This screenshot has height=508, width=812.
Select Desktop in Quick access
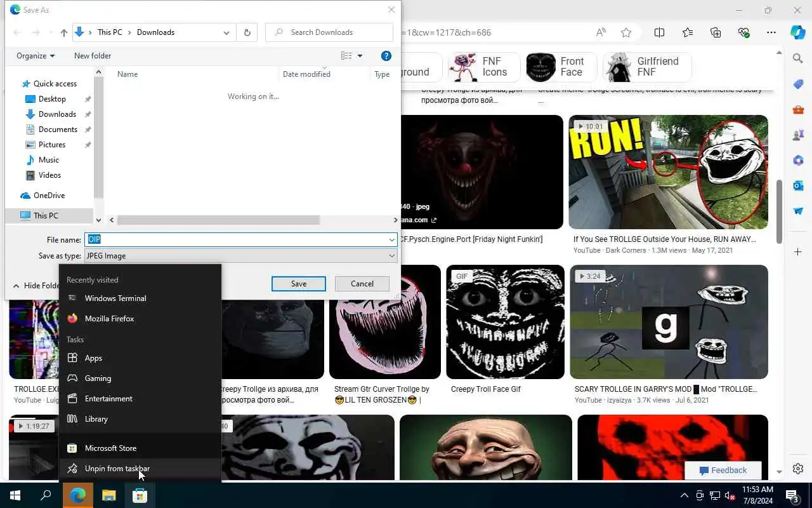[x=52, y=99]
